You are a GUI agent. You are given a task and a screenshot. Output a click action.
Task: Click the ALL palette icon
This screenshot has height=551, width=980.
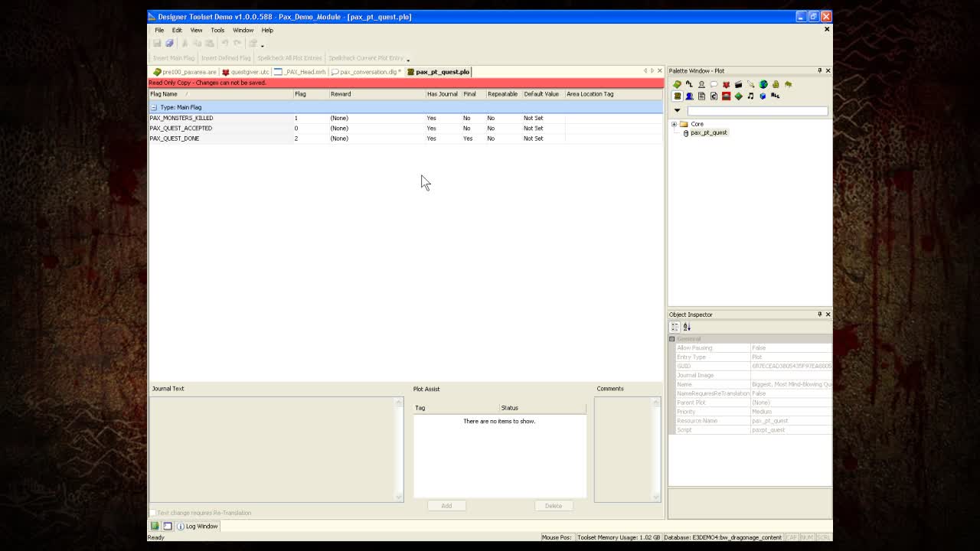point(776,96)
